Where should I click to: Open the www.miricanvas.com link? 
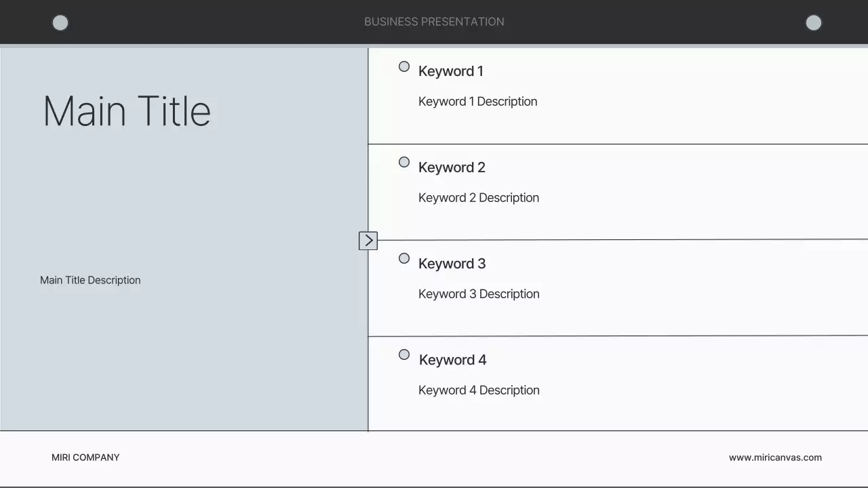[775, 457]
